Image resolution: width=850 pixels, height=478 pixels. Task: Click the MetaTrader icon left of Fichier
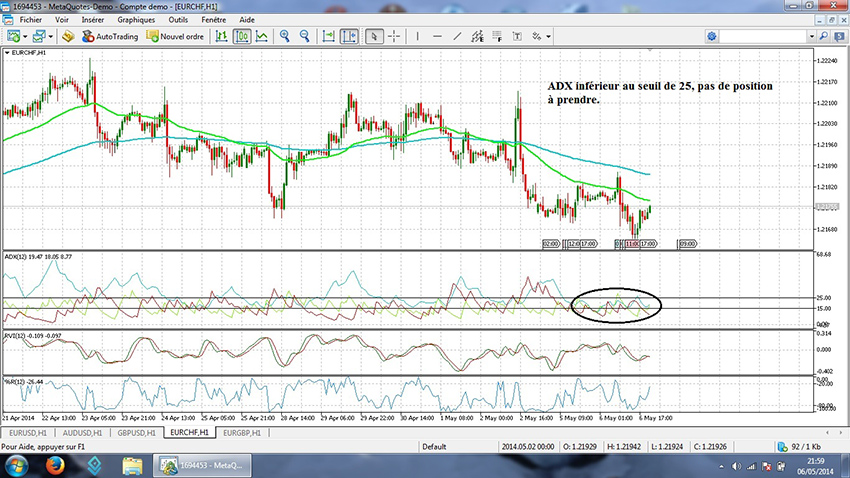(7, 20)
